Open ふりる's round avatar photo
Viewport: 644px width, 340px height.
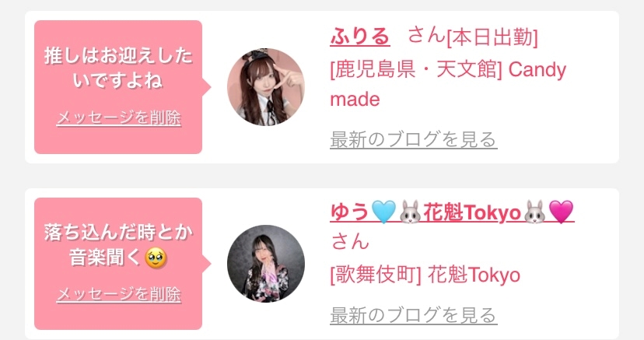(x=266, y=87)
